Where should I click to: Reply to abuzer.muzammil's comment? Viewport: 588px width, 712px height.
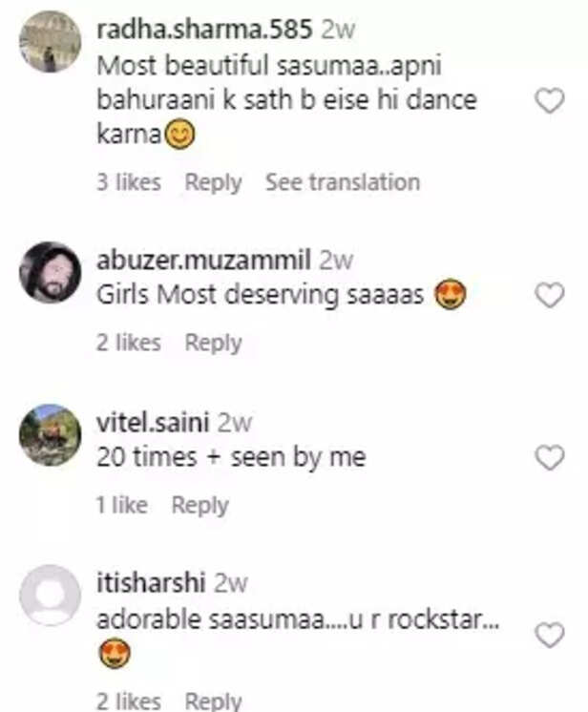pos(213,343)
